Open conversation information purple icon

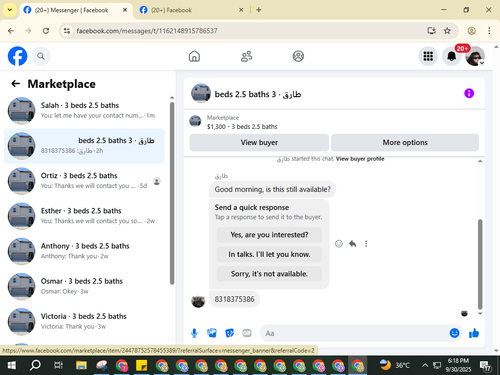(x=469, y=93)
